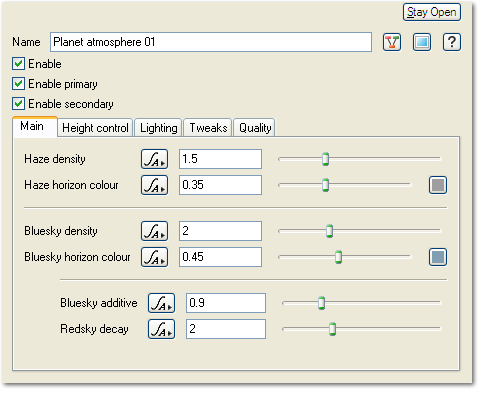Click the Name field Planet atmosphere 01
The width and height of the screenshot is (485, 396).
point(211,42)
